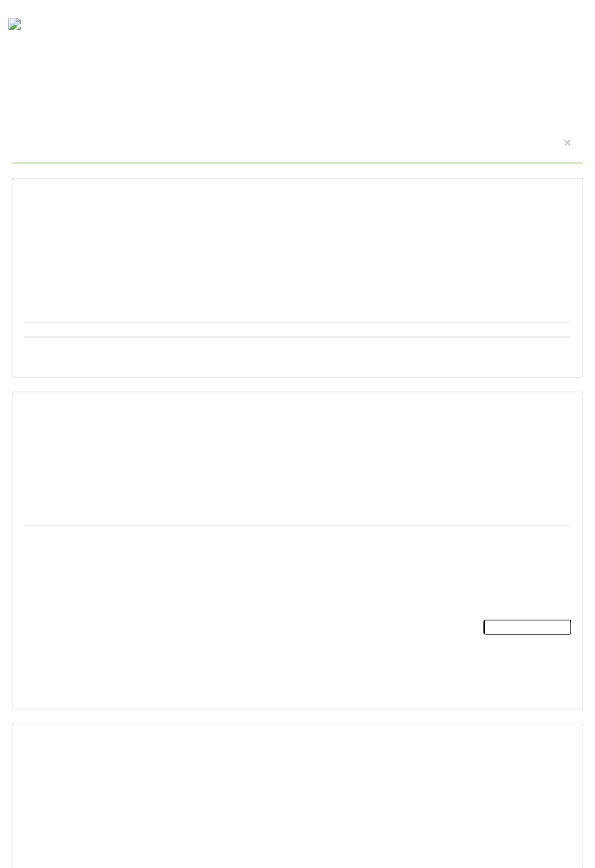Select the logo placeholder image
595x868 pixels.
[x=15, y=24]
